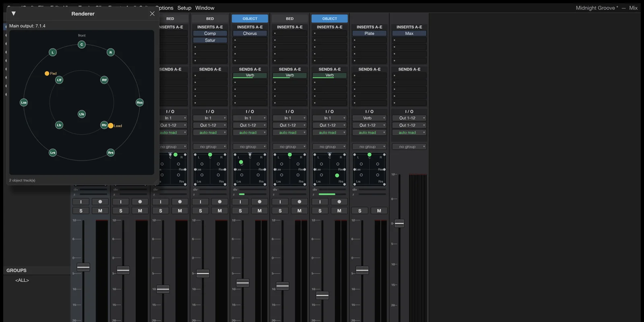Click the Rtr top rear speaker node
This screenshot has height=322, width=644.
click(x=104, y=125)
